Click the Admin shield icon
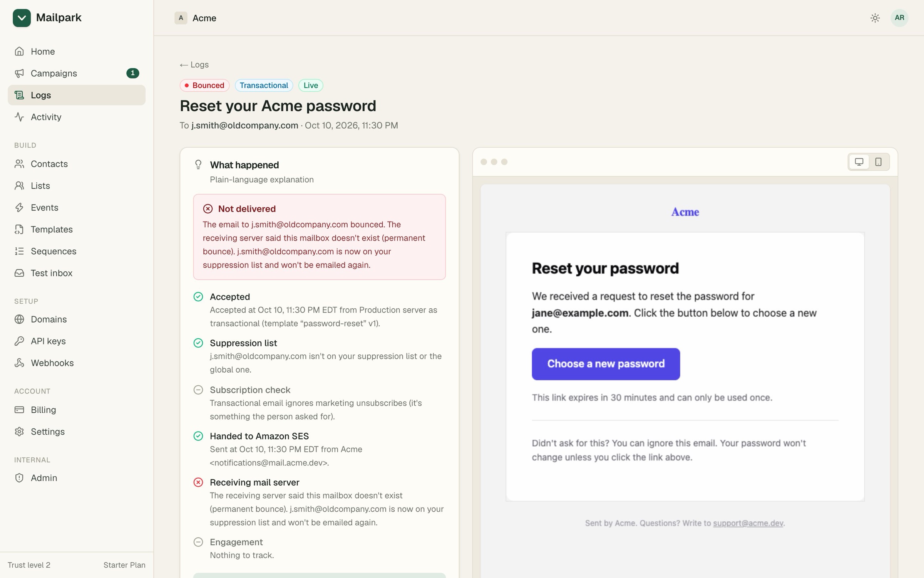The height and width of the screenshot is (578, 924). coord(19,478)
